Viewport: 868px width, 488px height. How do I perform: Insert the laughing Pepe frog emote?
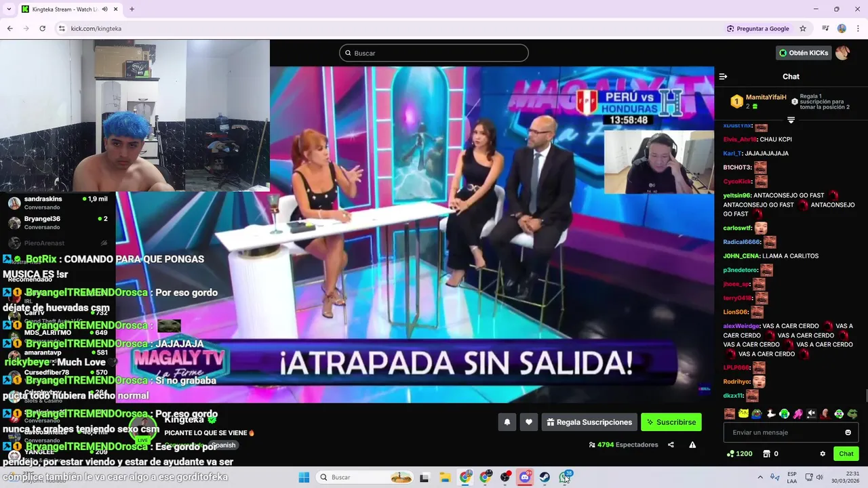757,413
